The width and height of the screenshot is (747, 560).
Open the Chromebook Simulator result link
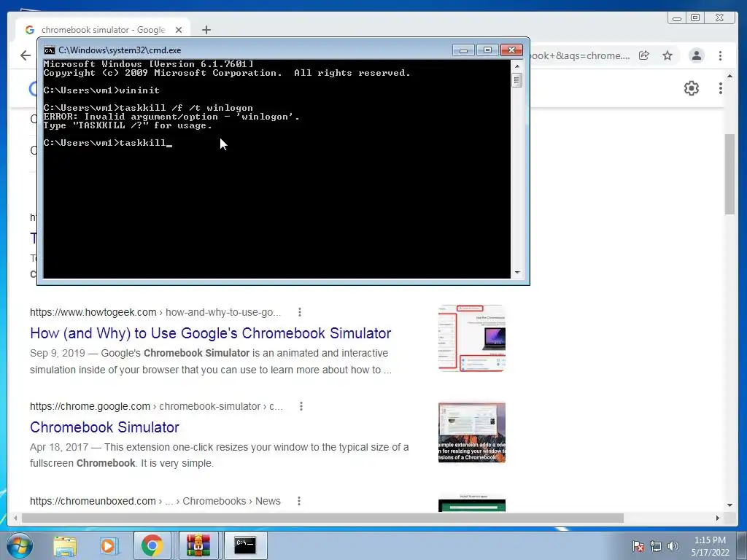tap(104, 427)
